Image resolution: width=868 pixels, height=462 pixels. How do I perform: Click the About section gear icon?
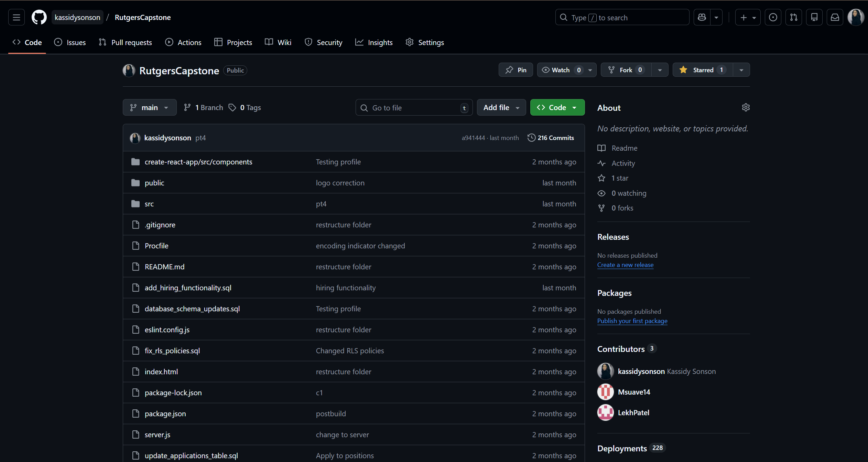[746, 108]
